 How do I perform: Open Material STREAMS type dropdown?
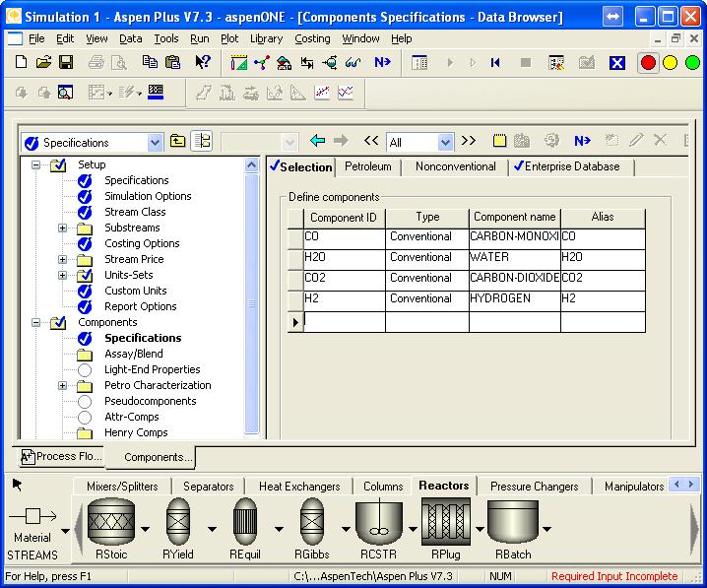point(65,531)
